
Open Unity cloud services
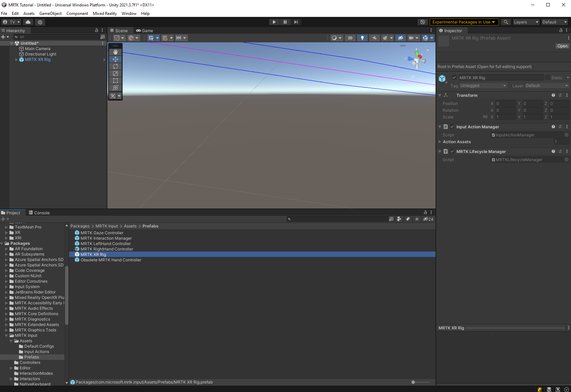coord(28,22)
